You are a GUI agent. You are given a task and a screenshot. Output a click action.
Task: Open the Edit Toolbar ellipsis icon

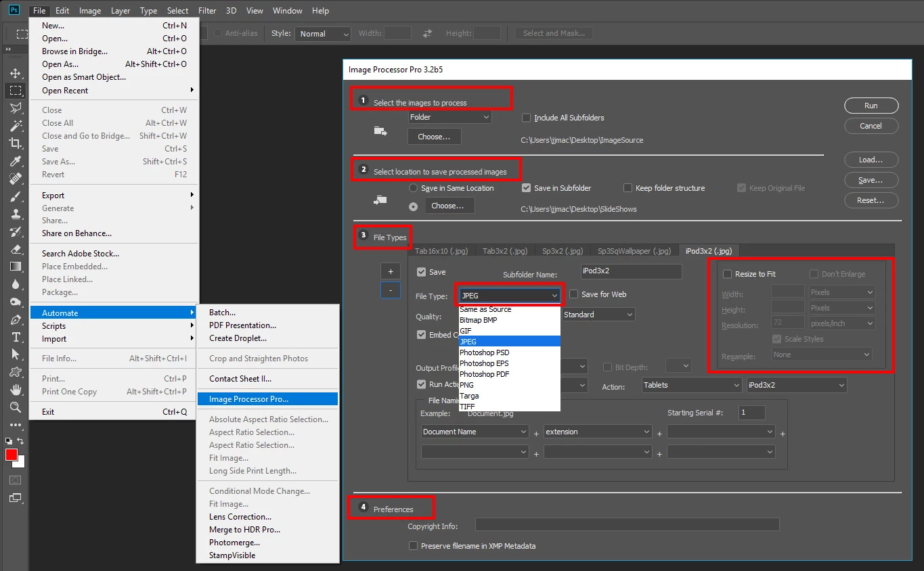[x=15, y=425]
